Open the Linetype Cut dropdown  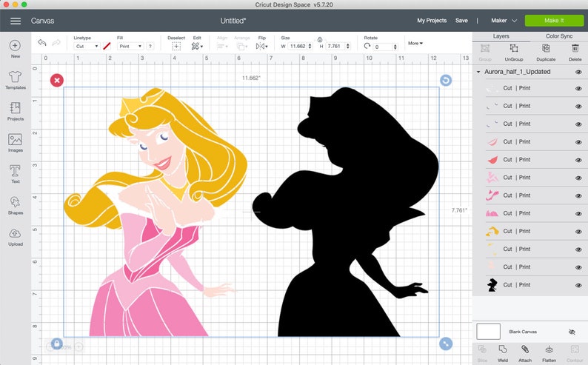tap(87, 46)
